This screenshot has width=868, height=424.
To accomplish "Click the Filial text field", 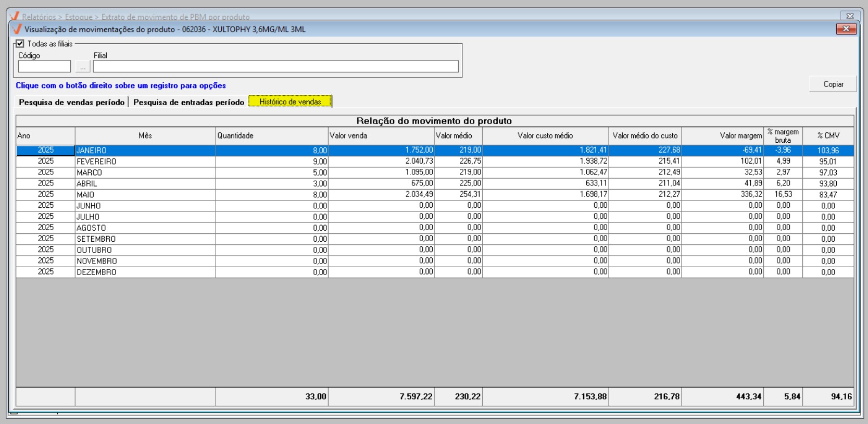I will pos(275,67).
